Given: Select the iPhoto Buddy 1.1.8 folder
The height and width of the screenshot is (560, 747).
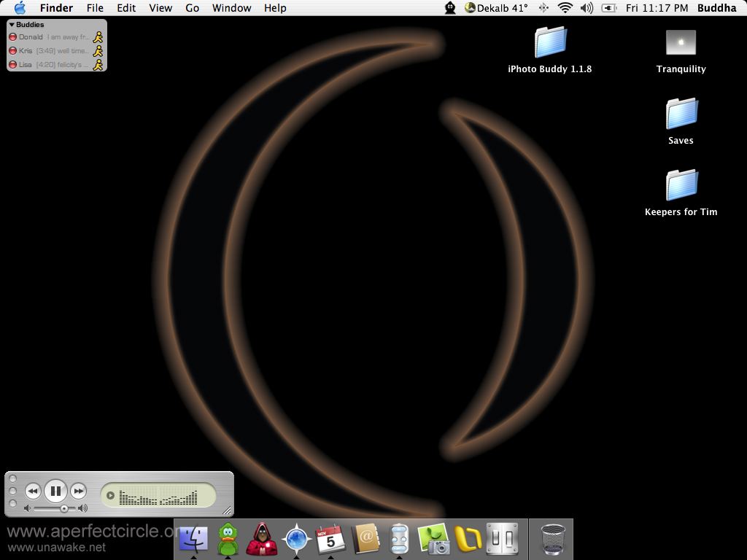Looking at the screenshot, I should coord(550,50).
